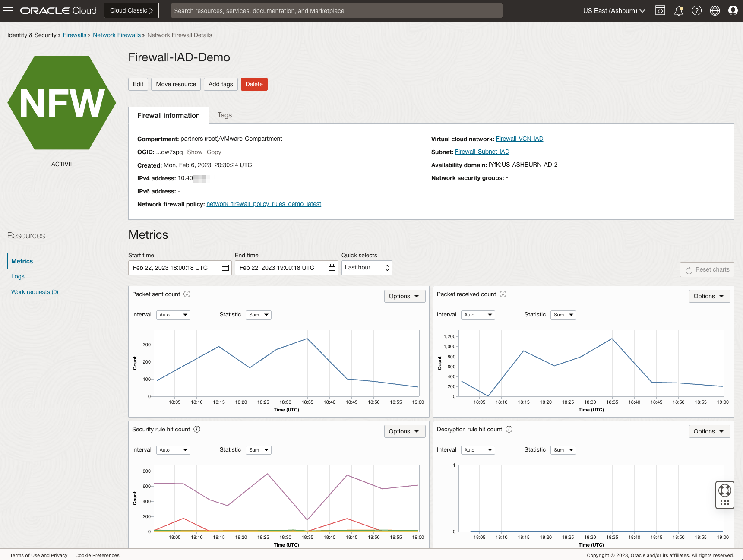Open the floating Oracle assistant widget
The width and height of the screenshot is (743, 560).
coord(724,495)
